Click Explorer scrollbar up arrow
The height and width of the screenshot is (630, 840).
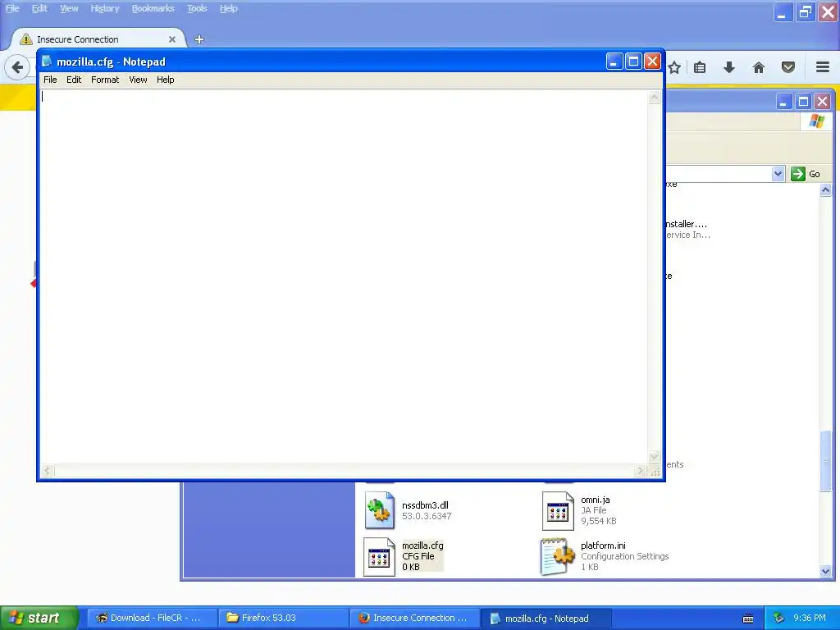(825, 189)
